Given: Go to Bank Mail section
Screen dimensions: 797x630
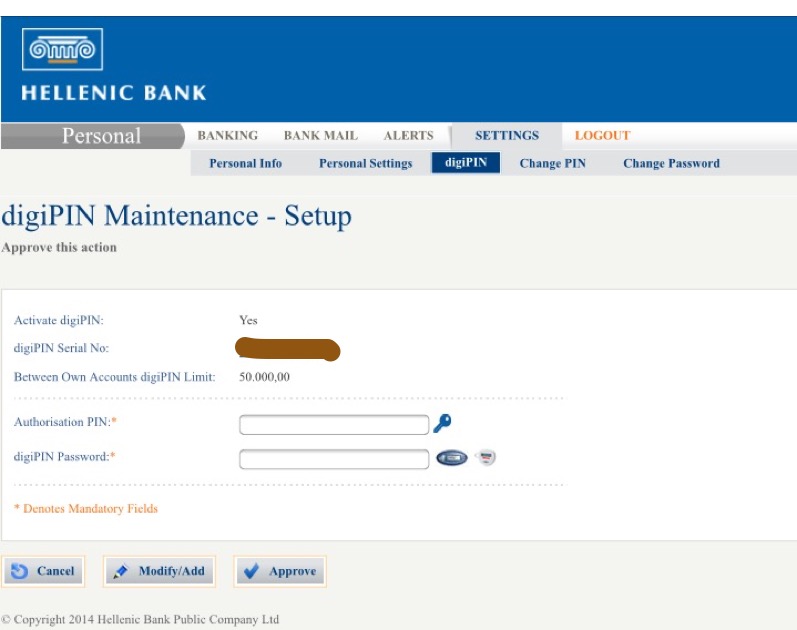Looking at the screenshot, I should pyautogui.click(x=320, y=136).
